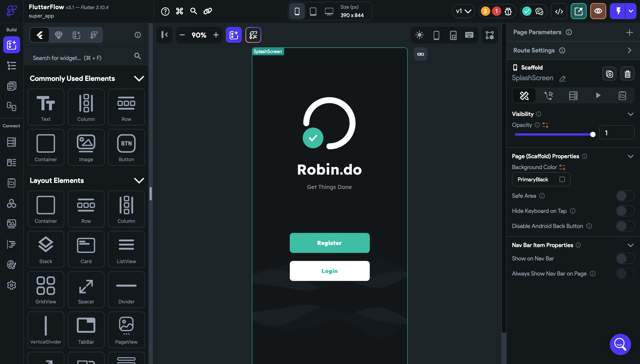Expand the Route Settings section
Screen dimensions: 640x364
click(629, 50)
